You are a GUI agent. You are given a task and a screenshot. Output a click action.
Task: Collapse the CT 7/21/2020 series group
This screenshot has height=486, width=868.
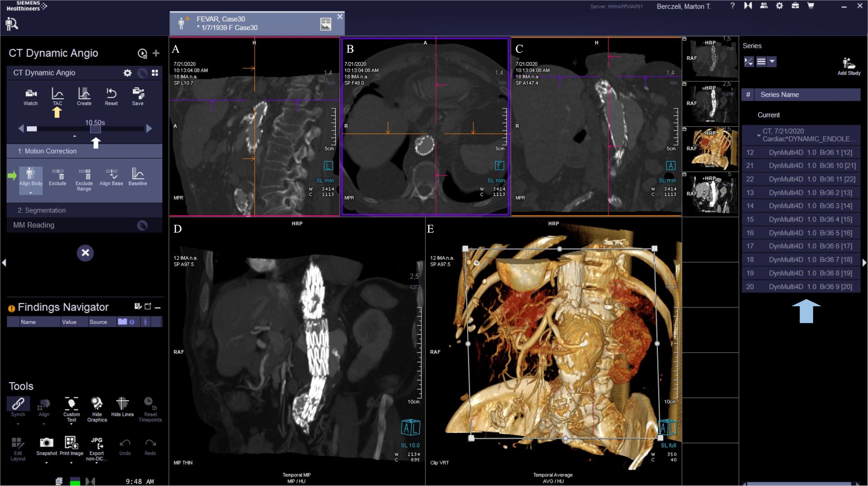coord(759,135)
